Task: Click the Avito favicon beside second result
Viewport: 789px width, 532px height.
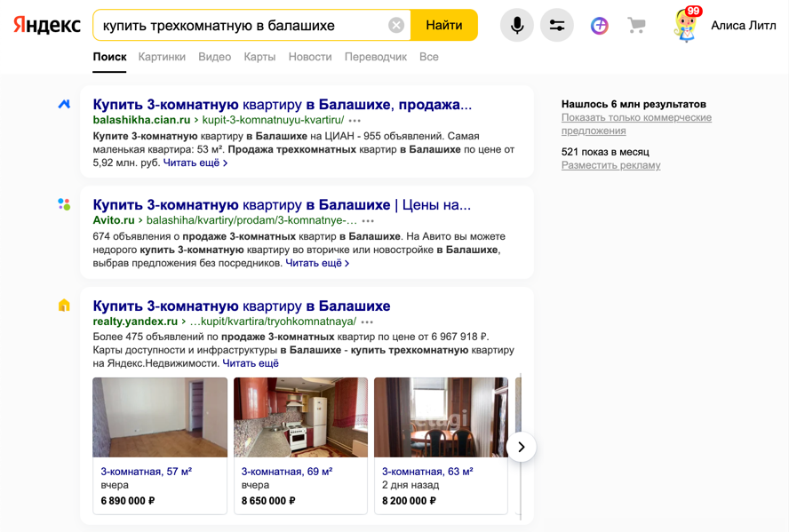Action: point(64,204)
